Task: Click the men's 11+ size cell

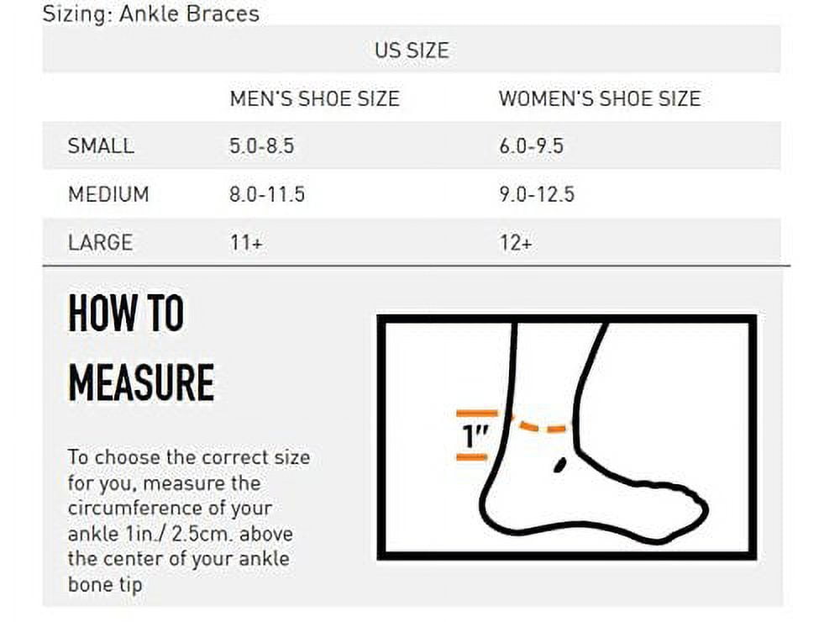Action: pos(246,242)
